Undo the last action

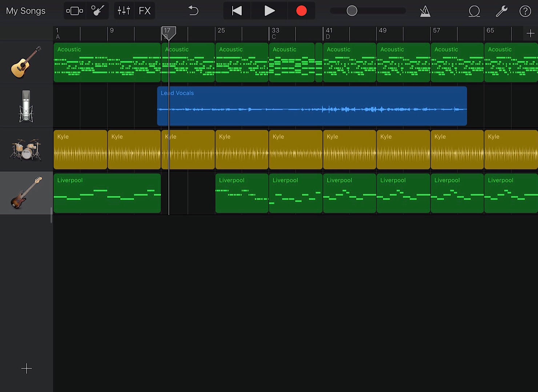click(x=193, y=11)
